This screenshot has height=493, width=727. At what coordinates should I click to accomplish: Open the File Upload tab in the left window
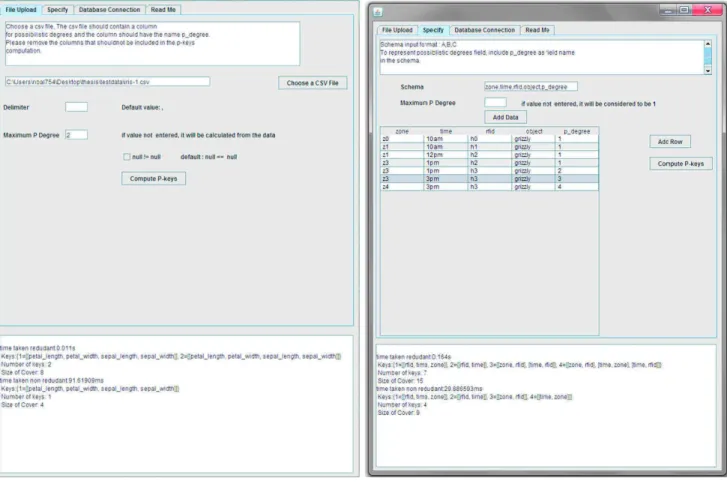click(x=21, y=10)
